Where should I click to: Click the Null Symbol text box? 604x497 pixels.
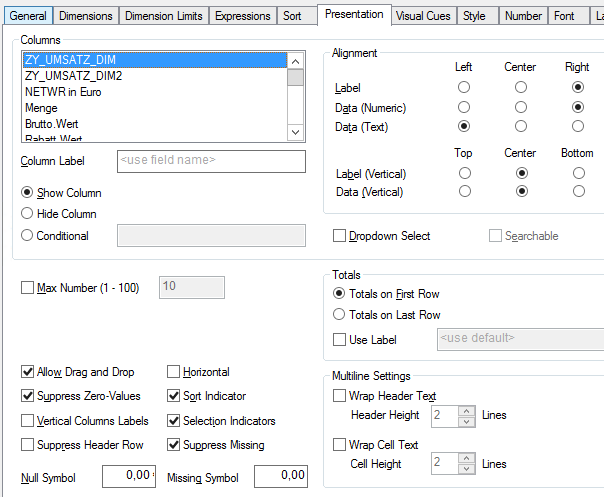pos(129,477)
